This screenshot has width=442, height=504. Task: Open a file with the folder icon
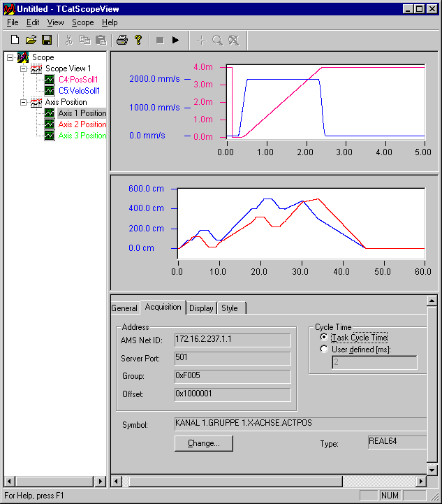tap(31, 40)
